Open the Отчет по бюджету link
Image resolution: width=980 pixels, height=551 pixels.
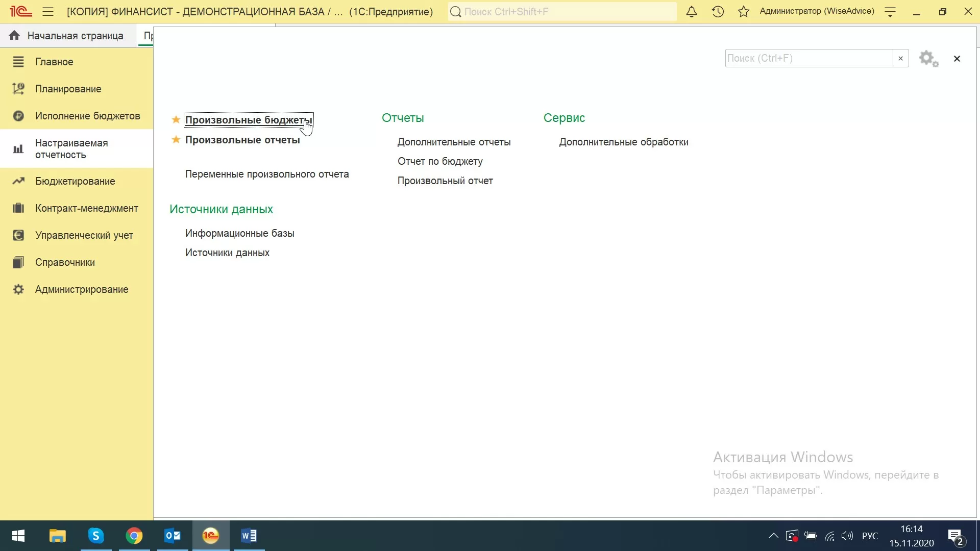click(440, 161)
